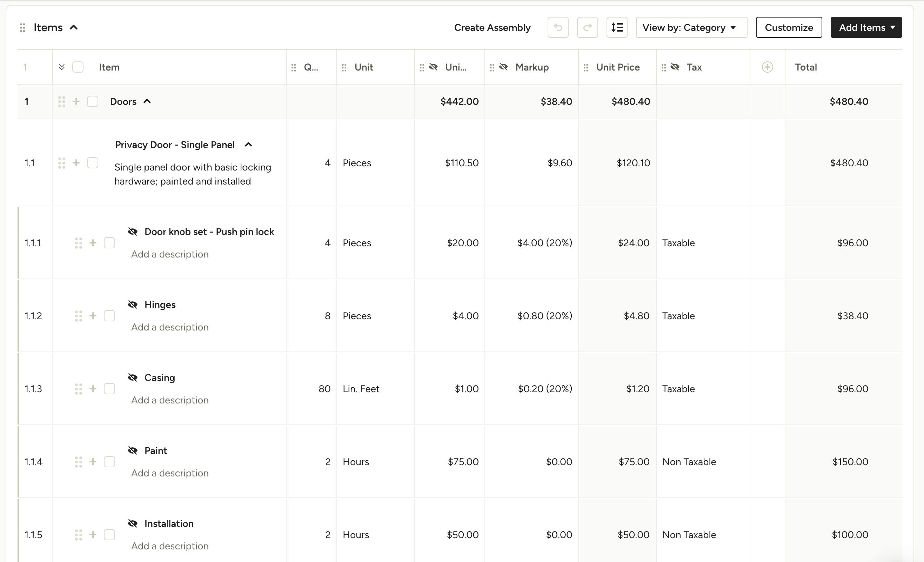Tick the Hinges row checkbox

109,316
